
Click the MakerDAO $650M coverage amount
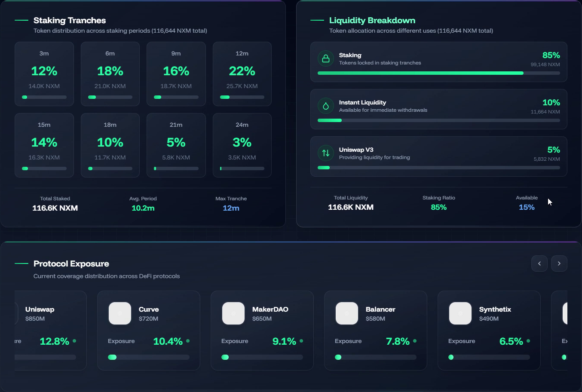pyautogui.click(x=262, y=319)
